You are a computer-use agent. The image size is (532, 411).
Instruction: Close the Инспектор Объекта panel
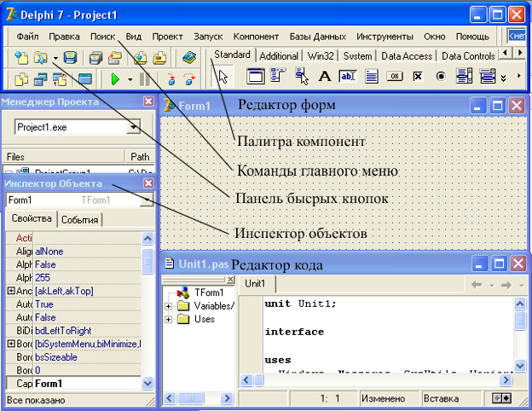[x=147, y=183]
